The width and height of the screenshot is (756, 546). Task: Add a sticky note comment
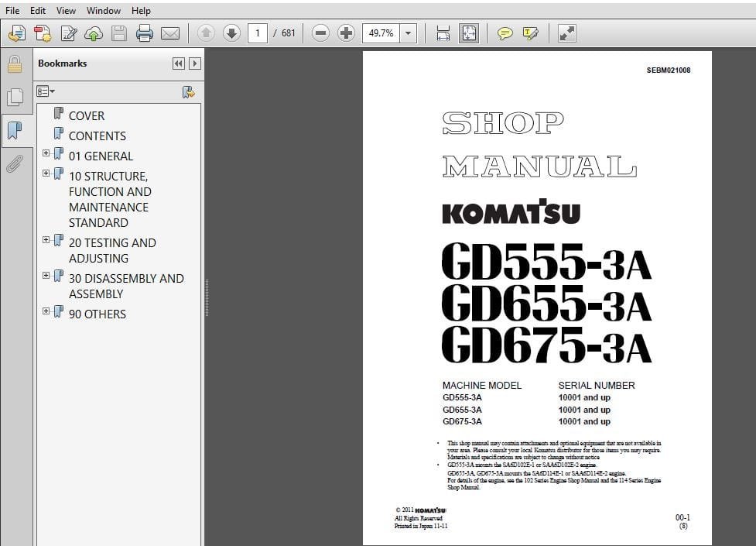505,33
